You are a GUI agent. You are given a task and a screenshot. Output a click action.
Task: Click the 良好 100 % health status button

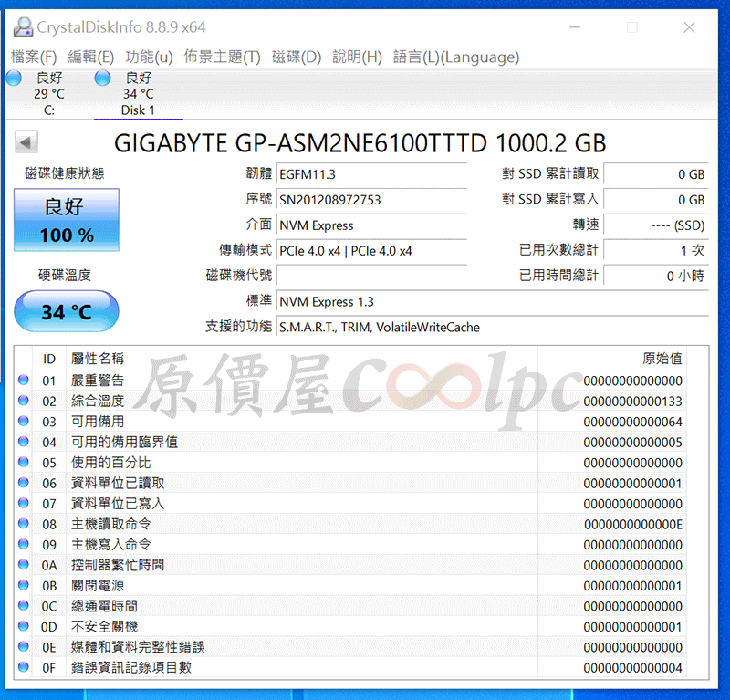click(67, 220)
